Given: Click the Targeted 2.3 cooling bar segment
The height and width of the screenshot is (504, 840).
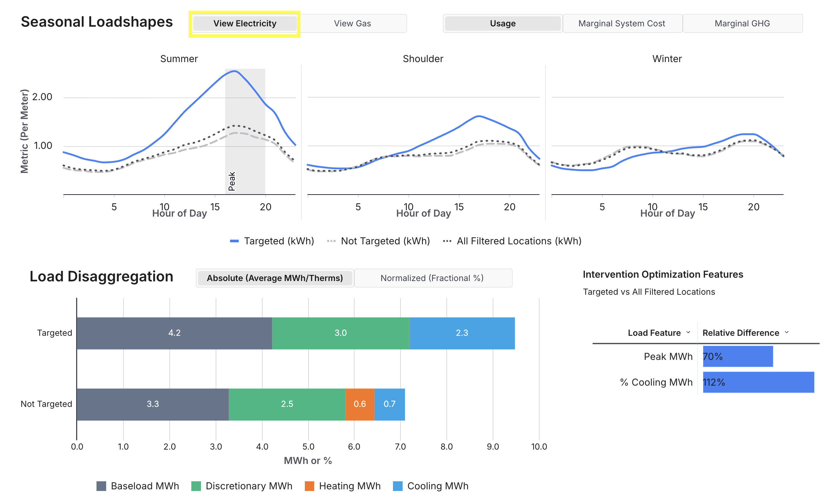Looking at the screenshot, I should (x=462, y=333).
